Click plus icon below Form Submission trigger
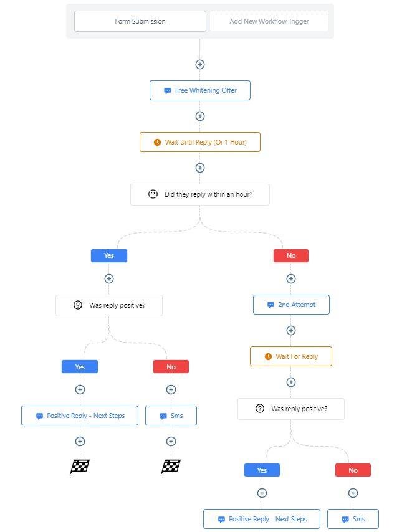 [x=200, y=64]
